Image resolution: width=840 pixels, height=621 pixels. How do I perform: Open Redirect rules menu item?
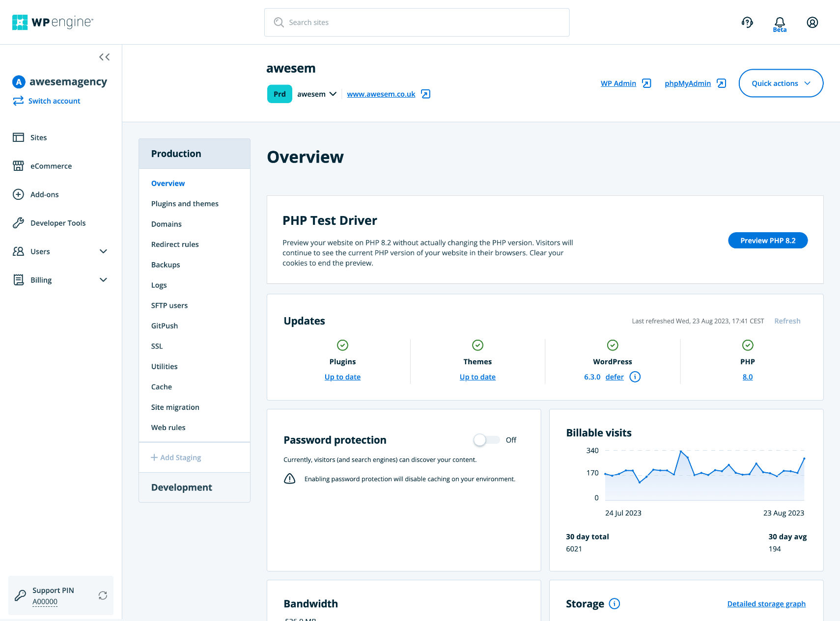(x=175, y=244)
